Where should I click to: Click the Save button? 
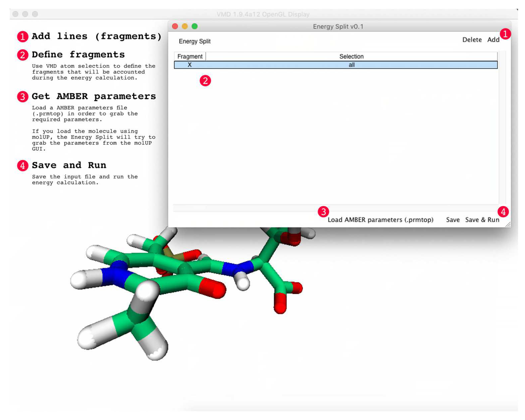[x=453, y=220]
